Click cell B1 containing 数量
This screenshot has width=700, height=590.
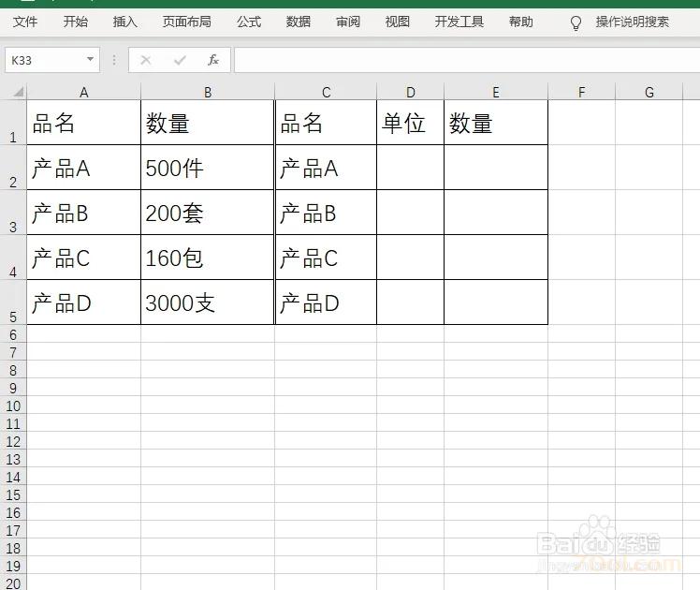pyautogui.click(x=208, y=123)
